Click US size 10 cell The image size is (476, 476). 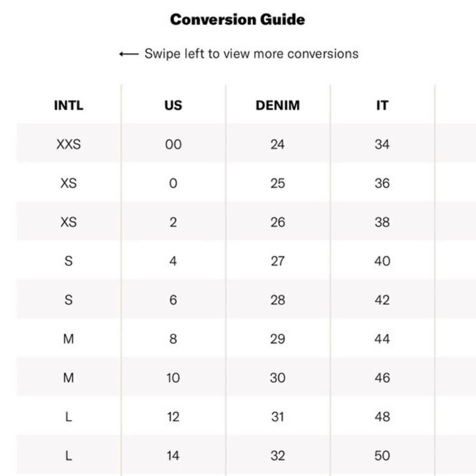173,378
